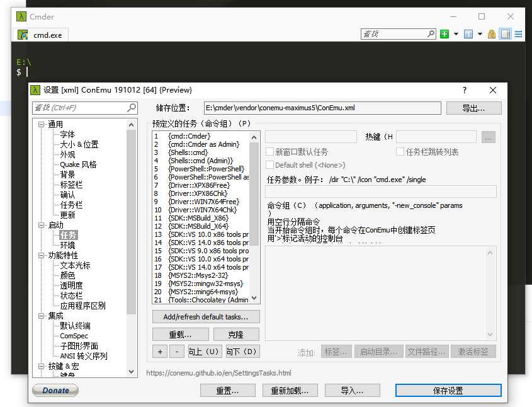Focus the settings search field (Ctrl+F)

click(x=80, y=108)
